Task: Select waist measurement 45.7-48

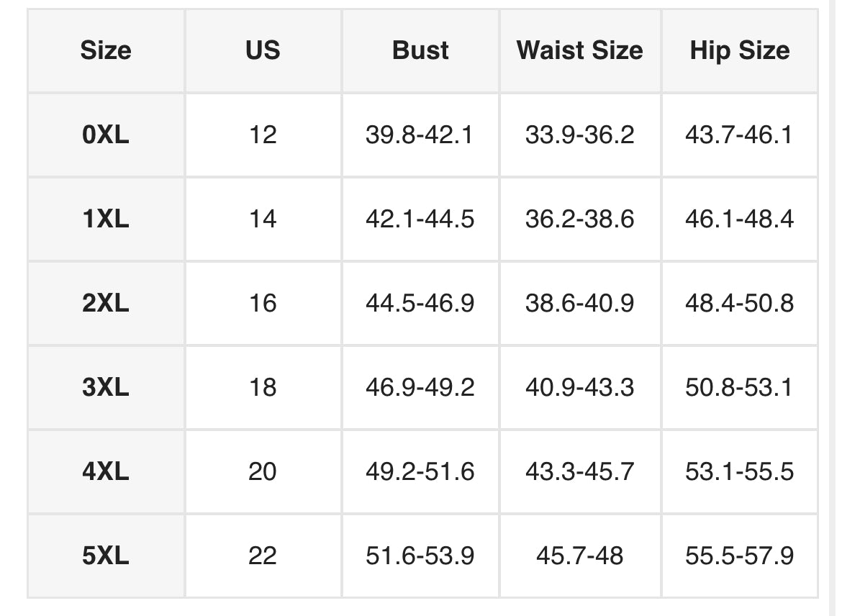Action: (x=579, y=556)
